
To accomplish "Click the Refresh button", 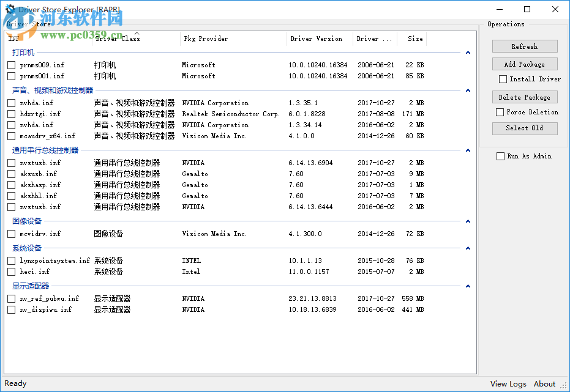I will (524, 46).
